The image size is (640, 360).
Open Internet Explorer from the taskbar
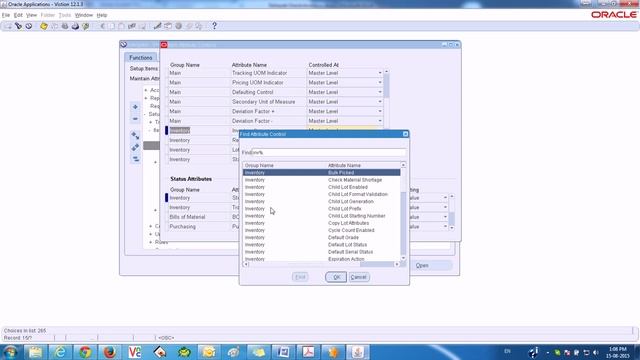pyautogui.click(x=60, y=352)
